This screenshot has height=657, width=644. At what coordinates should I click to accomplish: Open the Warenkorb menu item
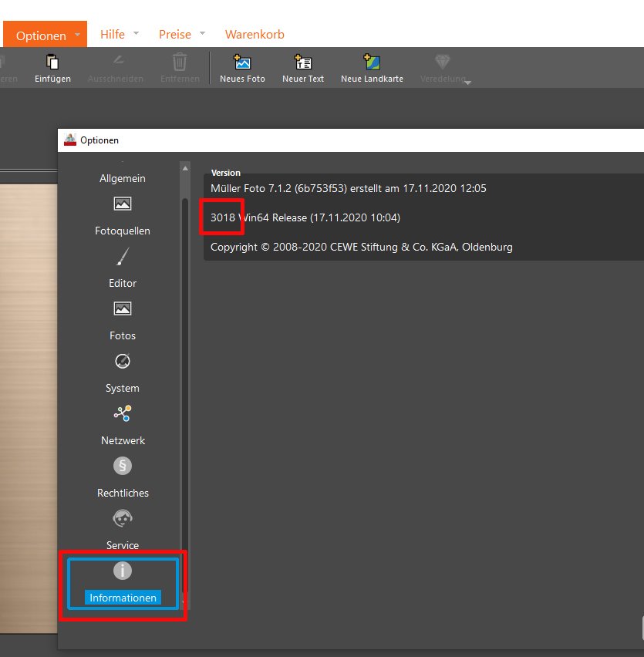pyautogui.click(x=255, y=35)
